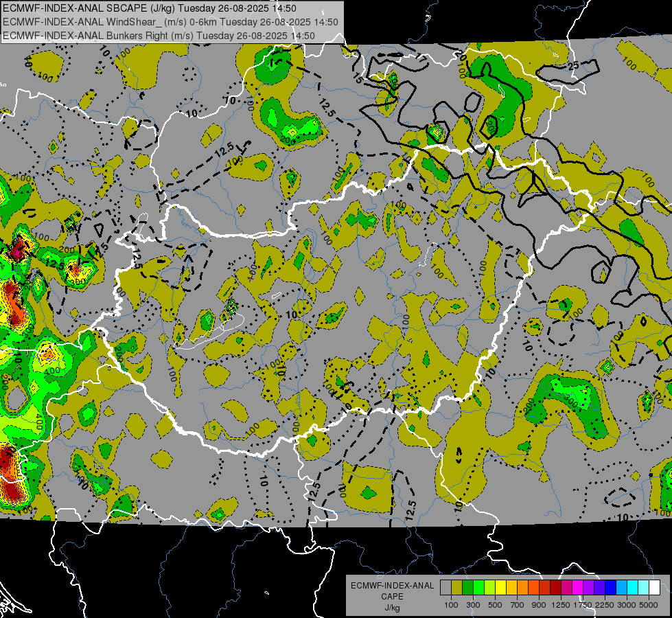Screen dimensions: 672x618
Task: Click the violet purple legend swatch
Action: pyautogui.click(x=589, y=588)
